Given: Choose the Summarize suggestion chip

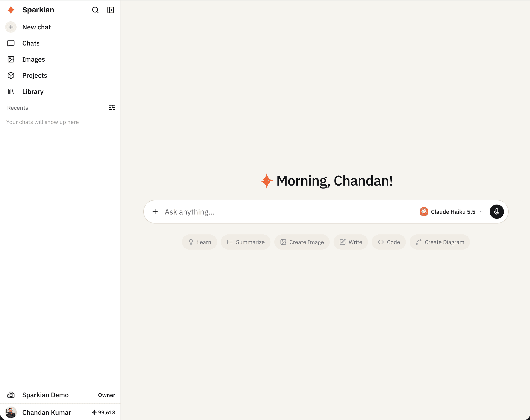Looking at the screenshot, I should point(246,242).
